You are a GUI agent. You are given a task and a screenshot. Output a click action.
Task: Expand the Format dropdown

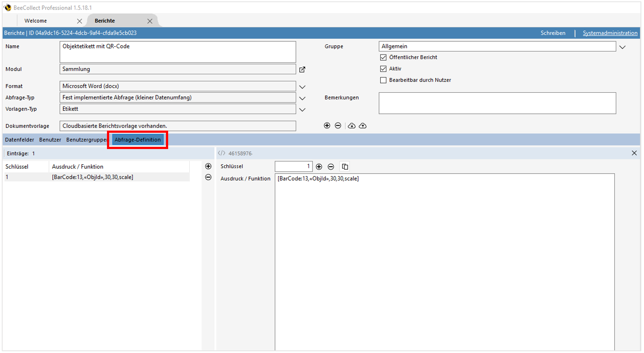(302, 86)
